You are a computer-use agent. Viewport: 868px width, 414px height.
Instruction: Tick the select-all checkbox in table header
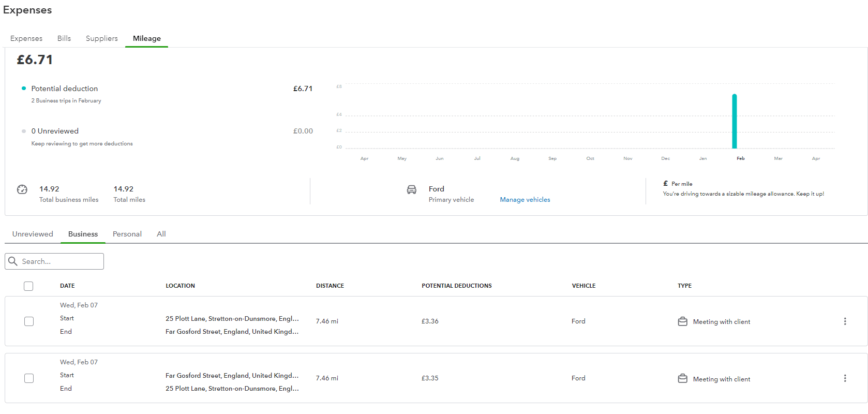28,286
